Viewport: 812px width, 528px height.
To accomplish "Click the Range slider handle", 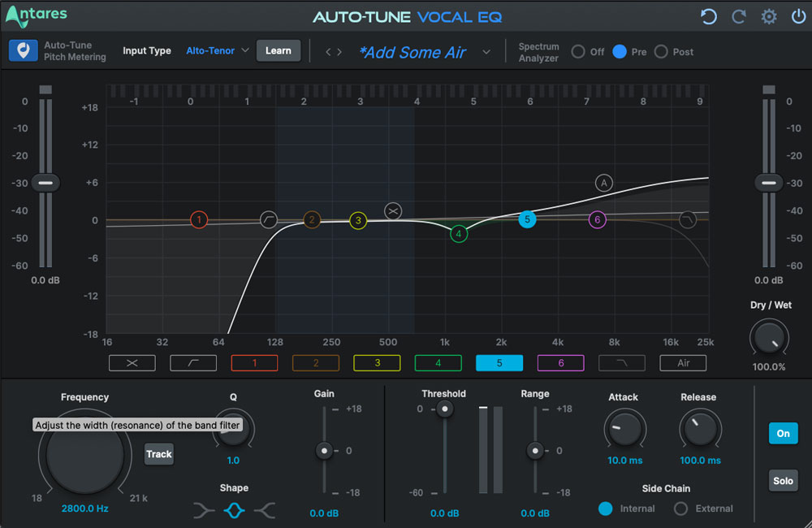I will [x=535, y=451].
